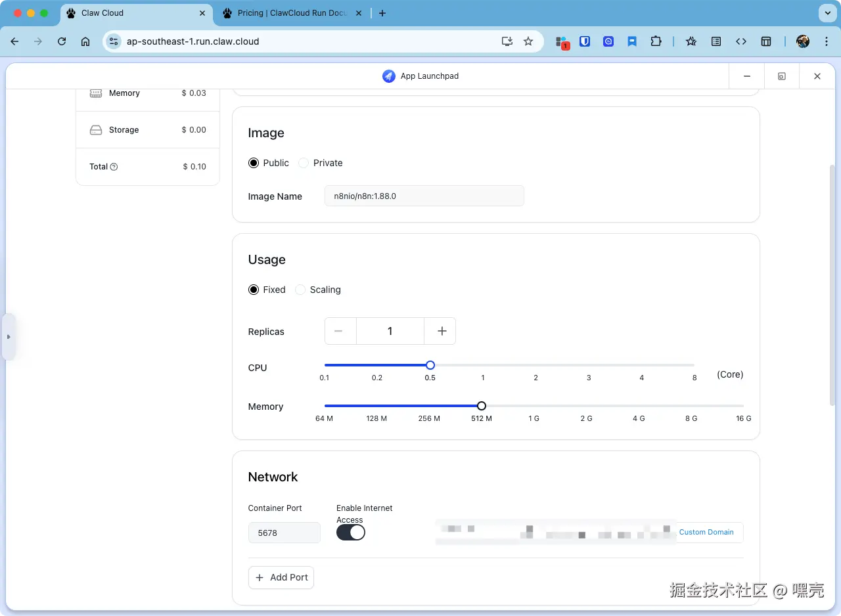Viewport: 841px width, 616px height.
Task: Bookmark this page with the star icon
Action: click(x=528, y=41)
